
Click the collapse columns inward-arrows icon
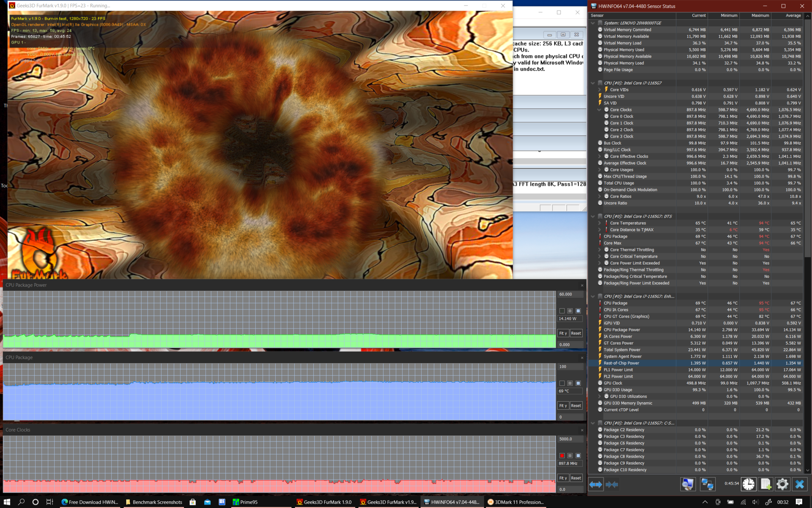[612, 484]
